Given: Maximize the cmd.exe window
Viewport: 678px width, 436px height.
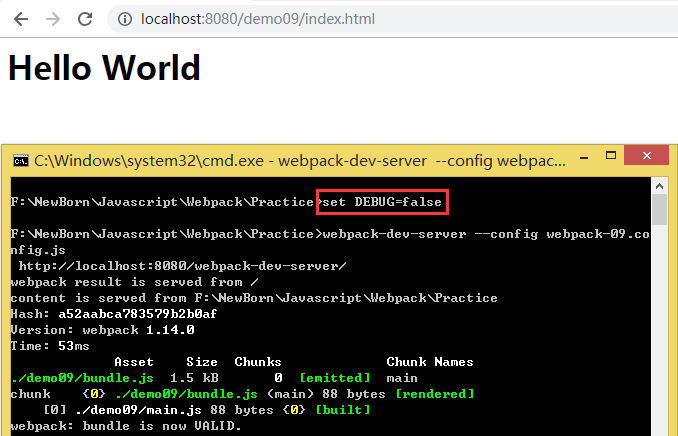Looking at the screenshot, I should pos(611,156).
